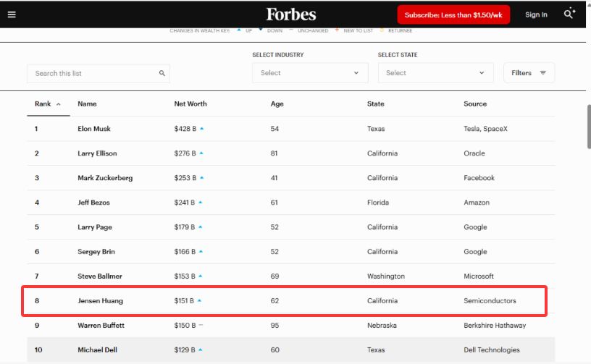This screenshot has width=591, height=364.
Task: Focus the Search this list field
Action: [x=94, y=73]
